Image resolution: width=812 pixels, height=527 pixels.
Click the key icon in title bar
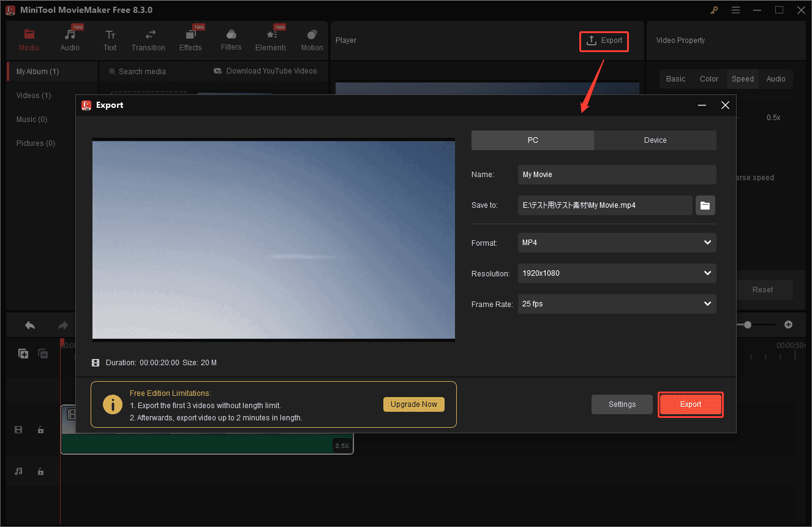(x=714, y=10)
